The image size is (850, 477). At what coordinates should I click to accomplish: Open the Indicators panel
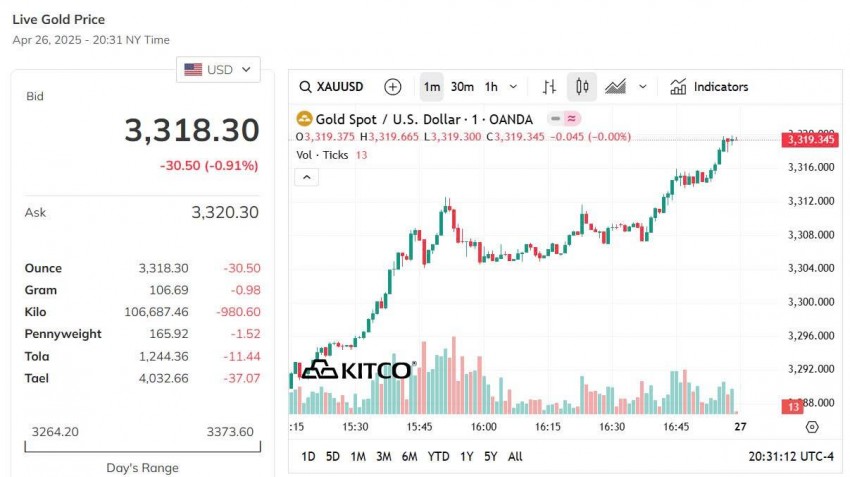tap(709, 87)
